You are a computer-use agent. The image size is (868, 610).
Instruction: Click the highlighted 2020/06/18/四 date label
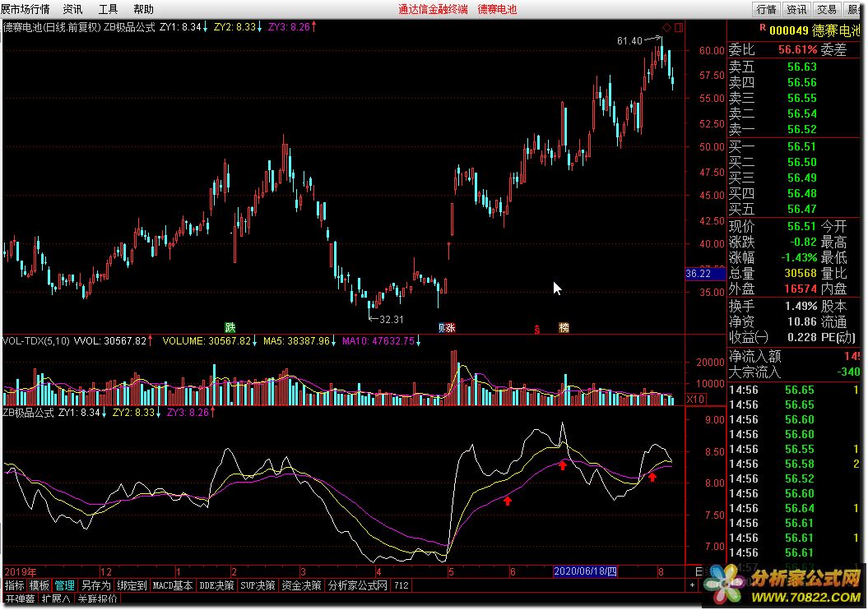(x=585, y=571)
